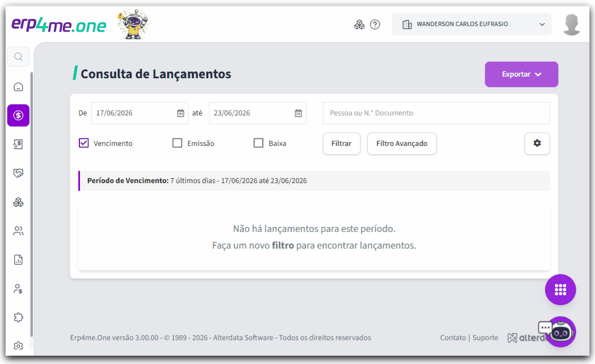This screenshot has height=364, width=595.
Task: Check the Baixa checkbox
Action: click(258, 143)
